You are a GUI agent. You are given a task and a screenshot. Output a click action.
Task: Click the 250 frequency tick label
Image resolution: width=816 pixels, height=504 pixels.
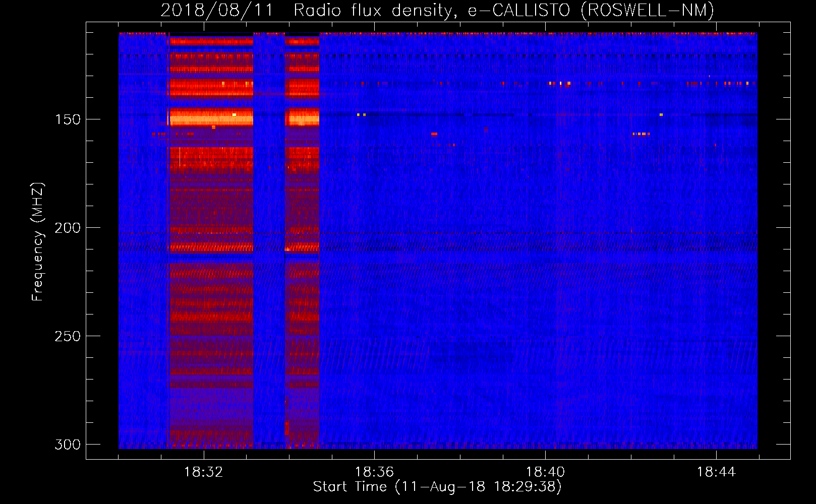pyautogui.click(x=68, y=336)
